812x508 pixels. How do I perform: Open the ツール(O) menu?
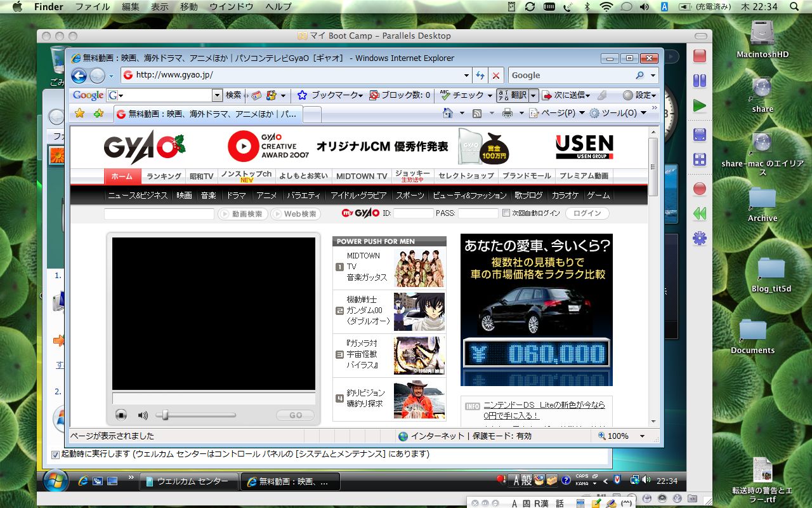pos(618,113)
